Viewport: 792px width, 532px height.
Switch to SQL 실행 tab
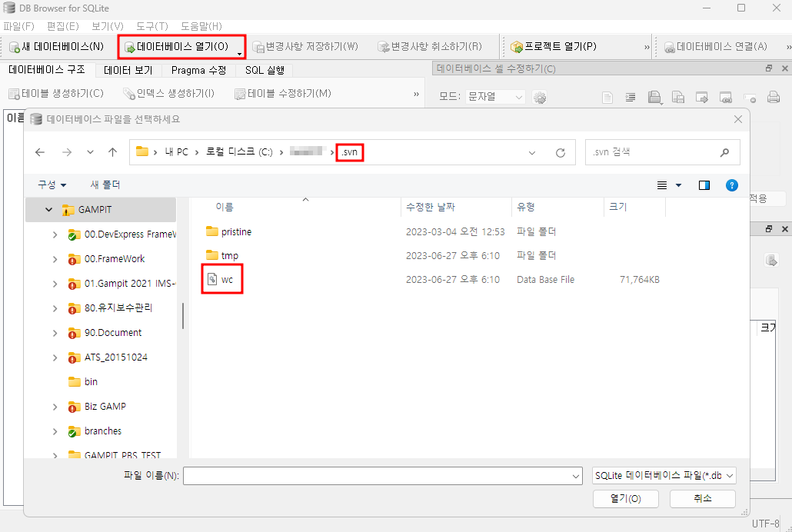coord(265,70)
